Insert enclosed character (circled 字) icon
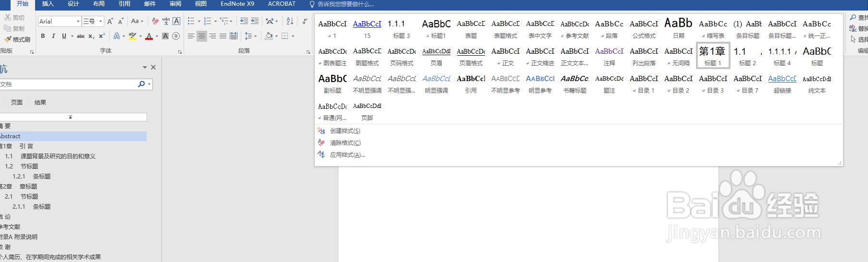This screenshot has width=868, height=262. (176, 36)
